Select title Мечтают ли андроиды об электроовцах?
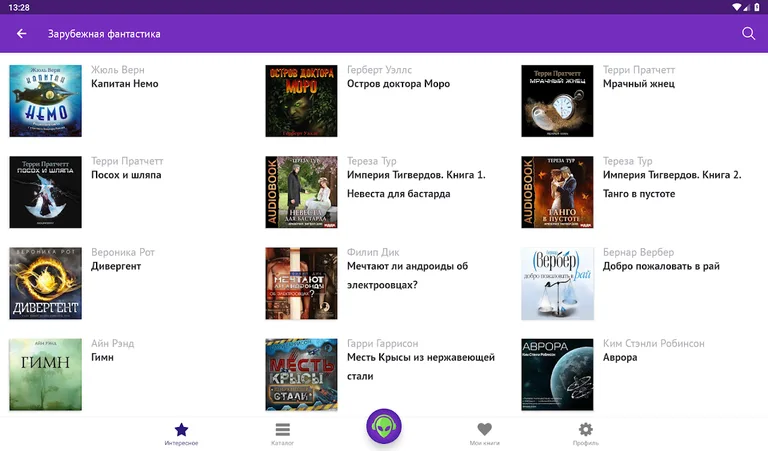This screenshot has height=451, width=768. pyautogui.click(x=408, y=275)
